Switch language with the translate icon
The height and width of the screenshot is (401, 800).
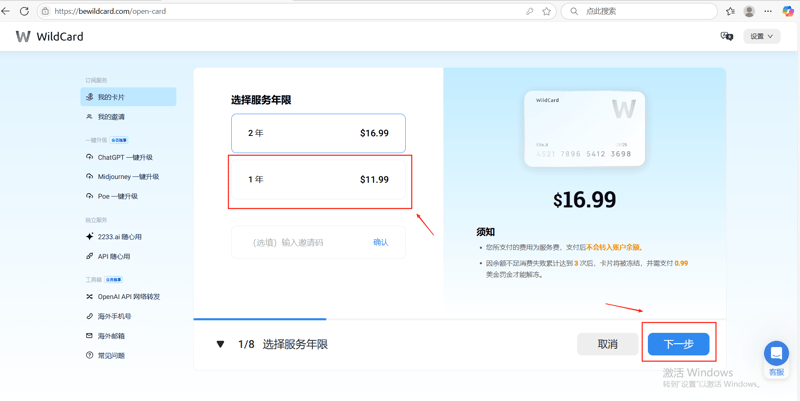point(727,36)
